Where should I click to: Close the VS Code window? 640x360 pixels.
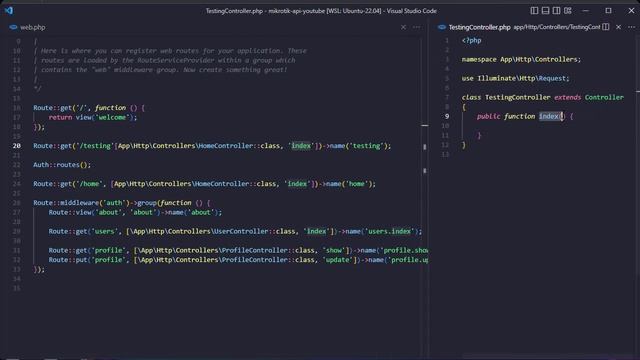(631, 11)
